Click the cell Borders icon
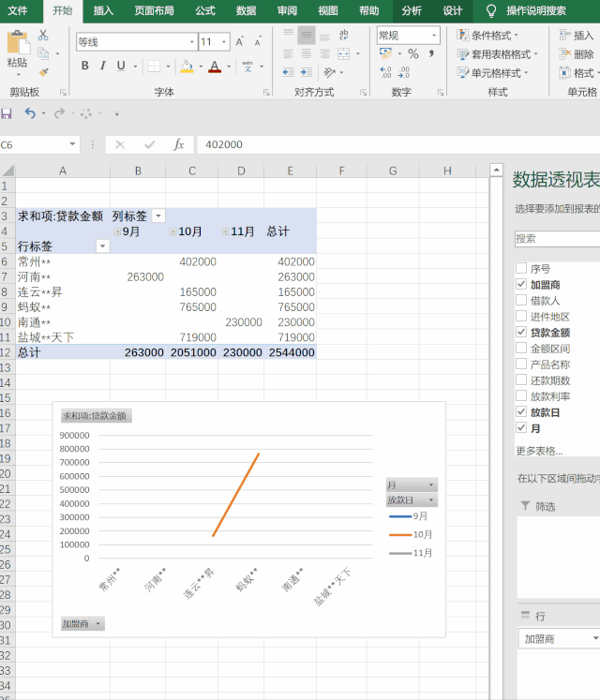The width and height of the screenshot is (600, 700). (x=154, y=67)
